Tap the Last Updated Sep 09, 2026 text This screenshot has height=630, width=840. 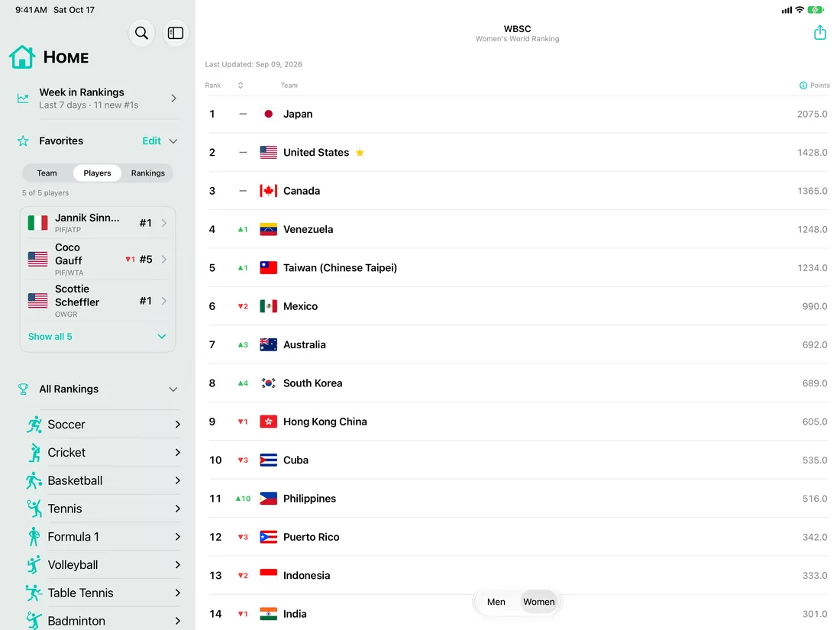pos(254,64)
